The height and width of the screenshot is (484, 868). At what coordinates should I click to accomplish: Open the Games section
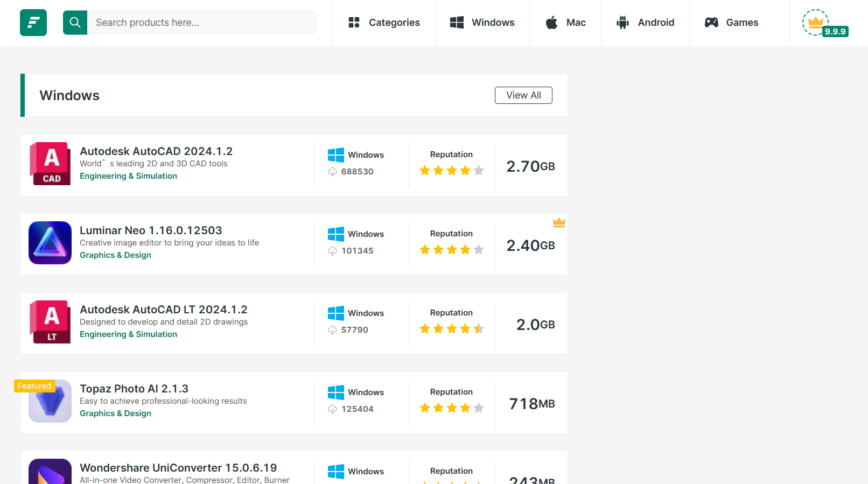tap(731, 23)
